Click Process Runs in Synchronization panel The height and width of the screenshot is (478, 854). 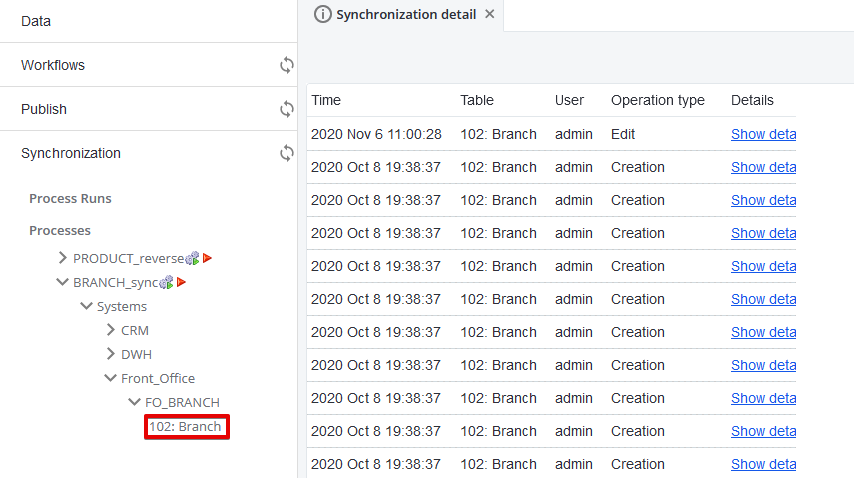(x=70, y=199)
